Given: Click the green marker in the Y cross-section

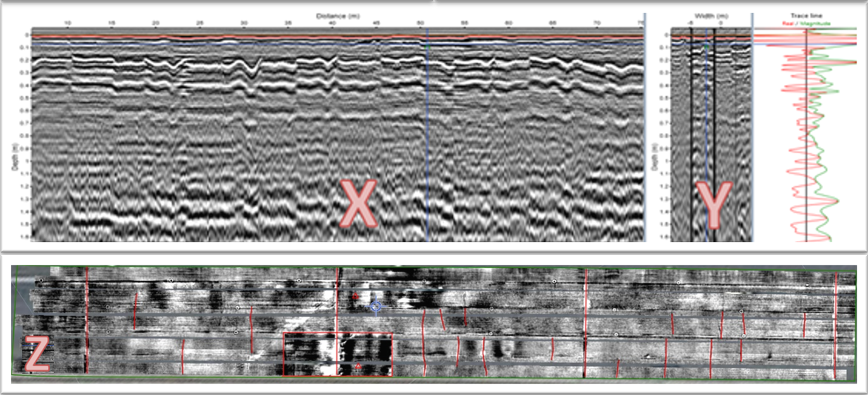Looking at the screenshot, I should (x=706, y=47).
